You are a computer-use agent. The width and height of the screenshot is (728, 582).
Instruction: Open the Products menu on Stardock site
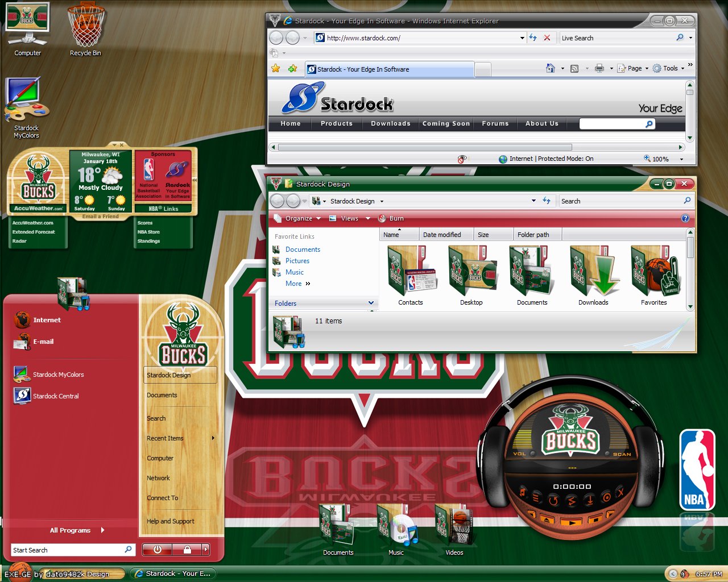(x=337, y=123)
